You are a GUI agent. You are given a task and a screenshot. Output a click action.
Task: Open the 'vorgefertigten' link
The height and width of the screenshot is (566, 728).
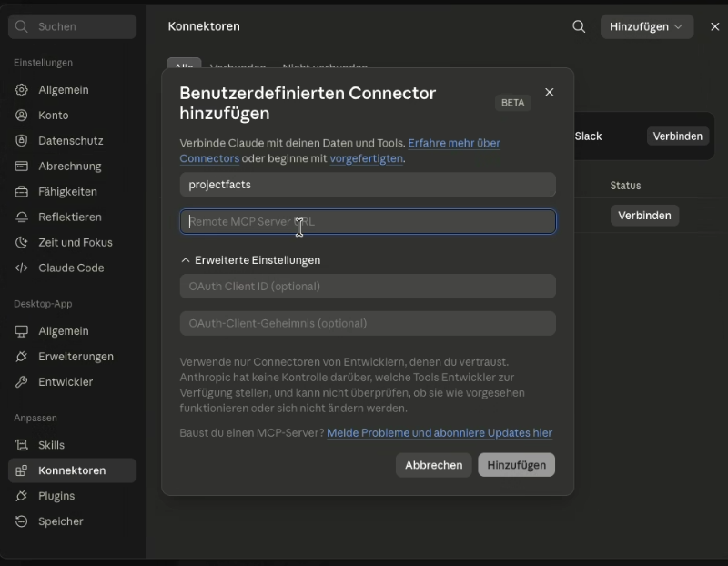coord(367,158)
